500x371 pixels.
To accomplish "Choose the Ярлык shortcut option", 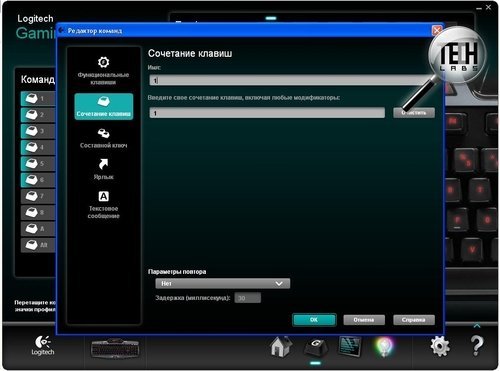I will (104, 169).
